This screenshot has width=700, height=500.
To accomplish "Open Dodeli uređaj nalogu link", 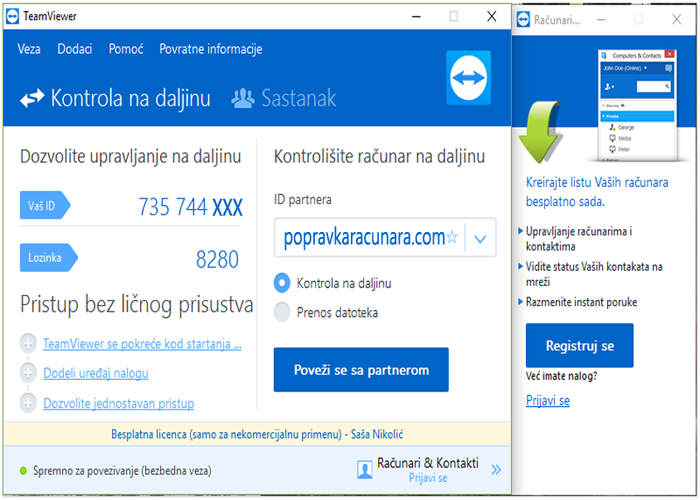I will pyautogui.click(x=96, y=373).
